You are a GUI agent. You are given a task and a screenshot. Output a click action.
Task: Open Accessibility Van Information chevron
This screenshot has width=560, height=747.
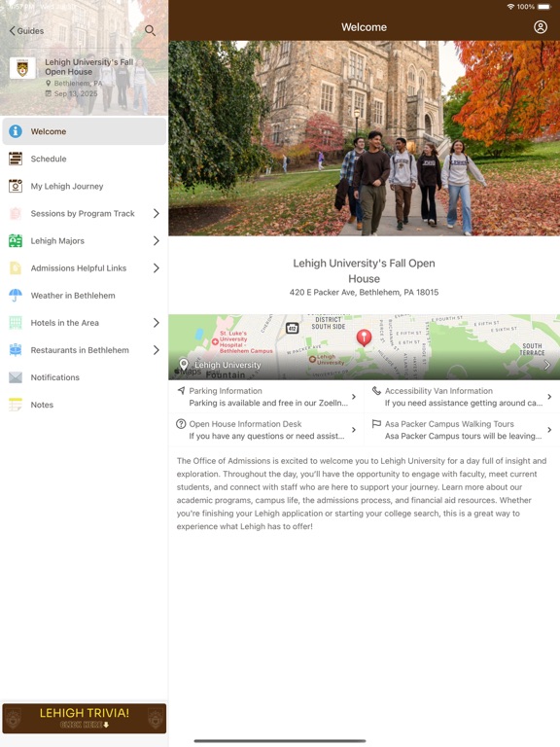(x=549, y=397)
